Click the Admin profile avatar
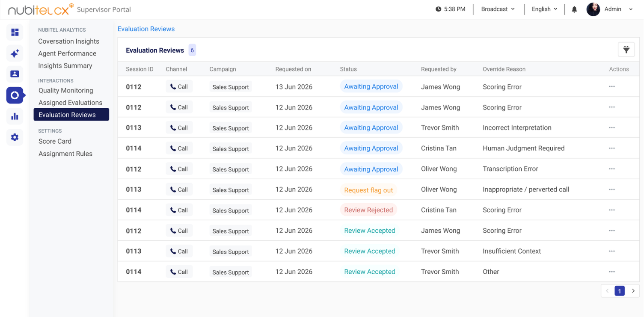The height and width of the screenshot is (317, 644). [593, 9]
